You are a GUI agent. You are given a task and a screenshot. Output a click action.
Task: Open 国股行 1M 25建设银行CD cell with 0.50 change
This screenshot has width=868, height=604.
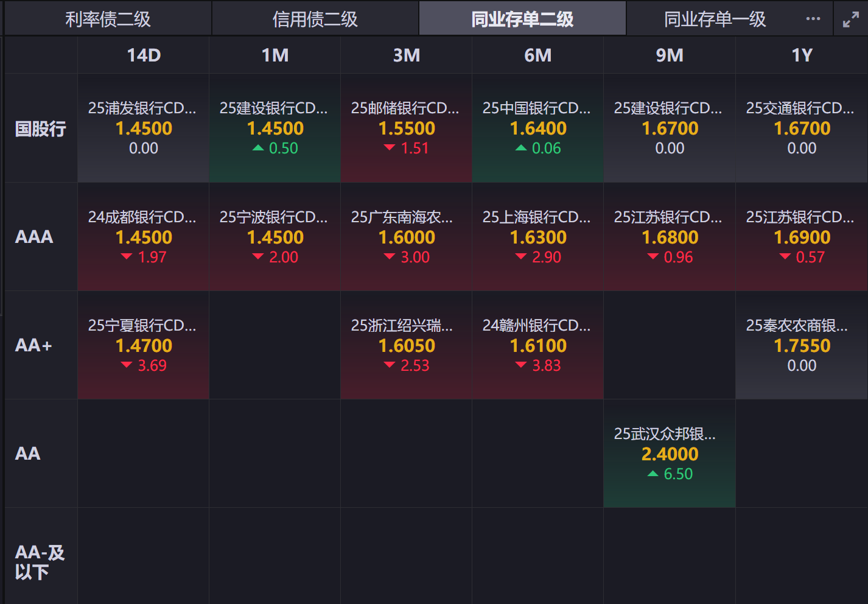pos(275,128)
